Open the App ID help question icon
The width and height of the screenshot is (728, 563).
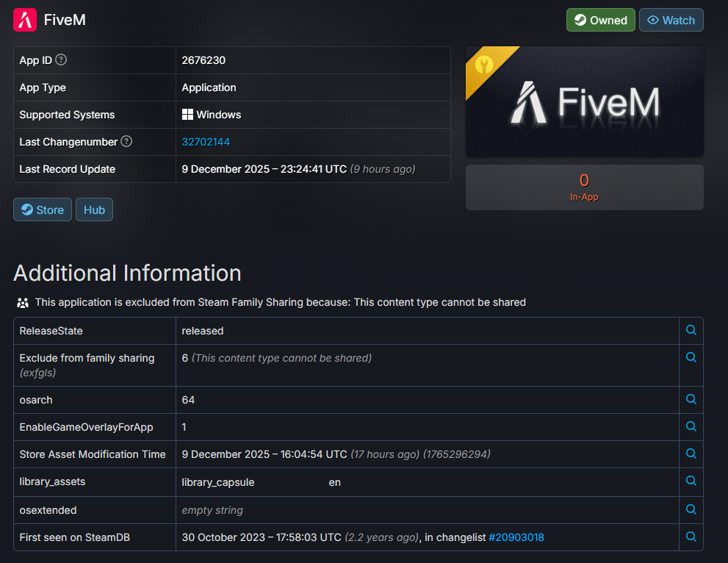(61, 60)
